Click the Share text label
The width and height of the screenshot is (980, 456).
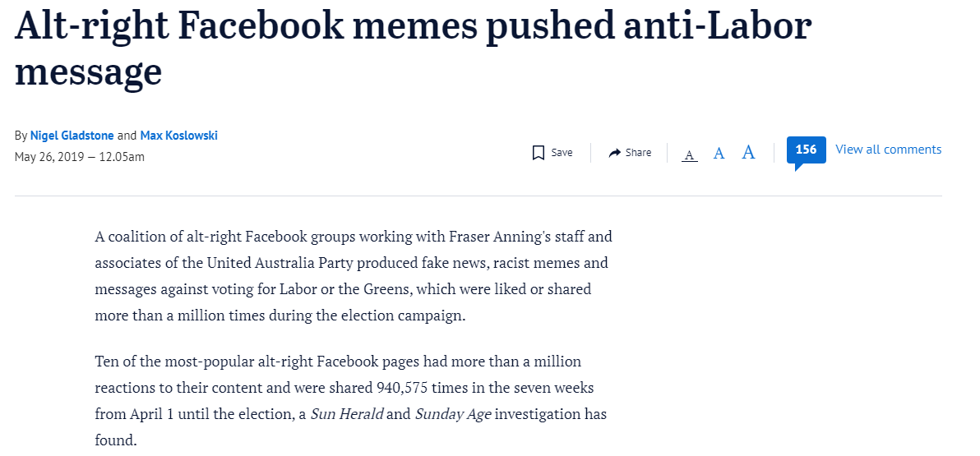click(x=638, y=153)
